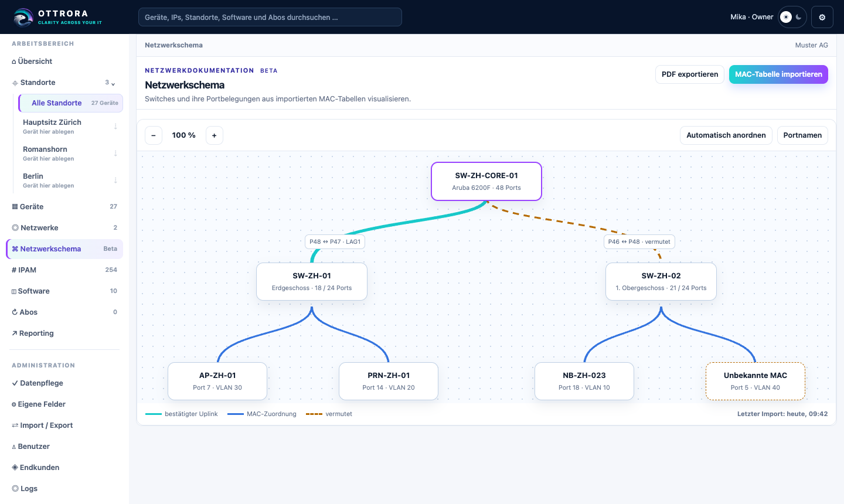The width and height of the screenshot is (844, 504).
Task: Click the Ottrora bird logo
Action: coord(23,17)
